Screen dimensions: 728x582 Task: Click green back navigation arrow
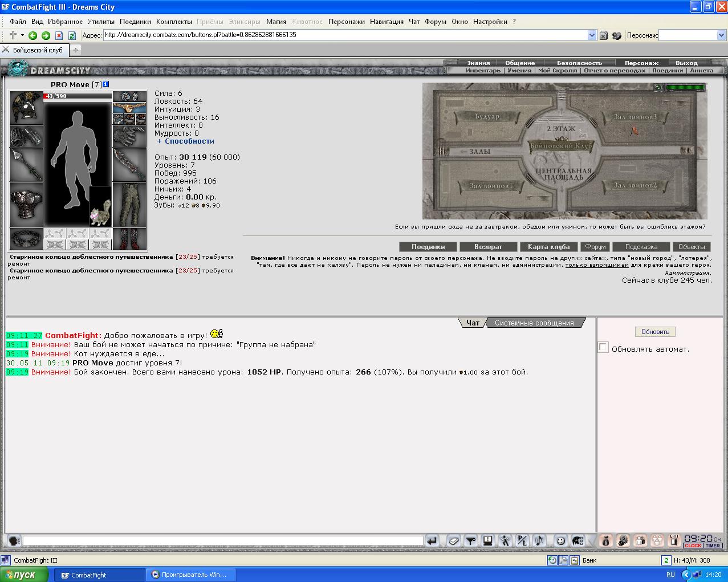[32, 35]
